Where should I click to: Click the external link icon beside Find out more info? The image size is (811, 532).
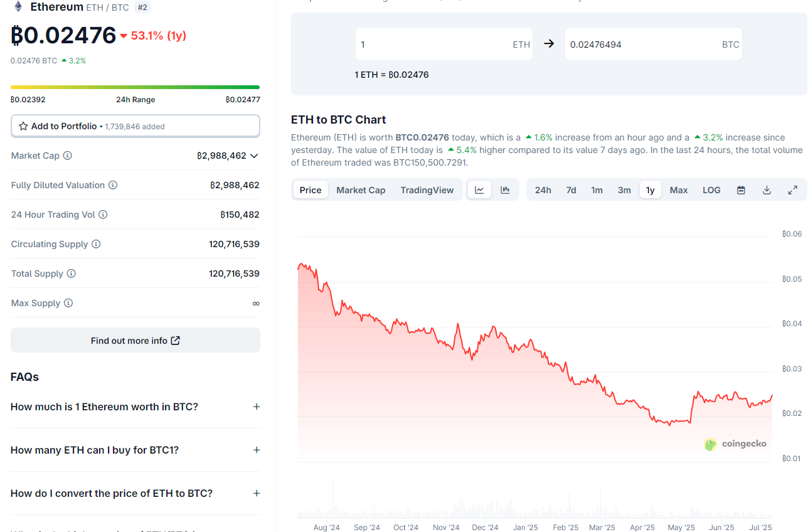176,341
